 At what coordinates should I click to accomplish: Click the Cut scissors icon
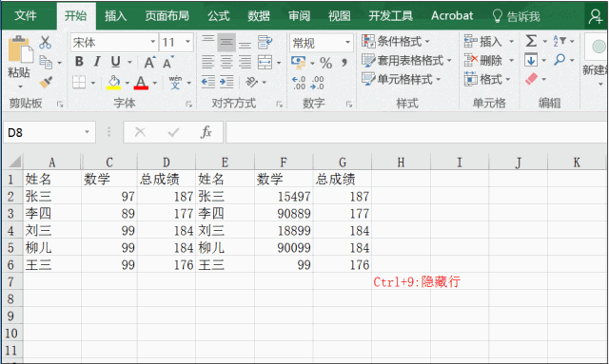coord(45,43)
